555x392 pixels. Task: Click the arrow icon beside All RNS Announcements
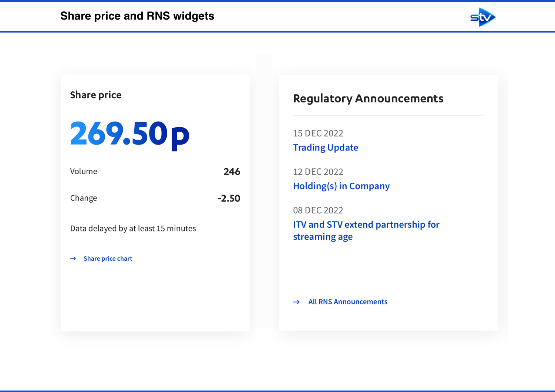coord(296,302)
